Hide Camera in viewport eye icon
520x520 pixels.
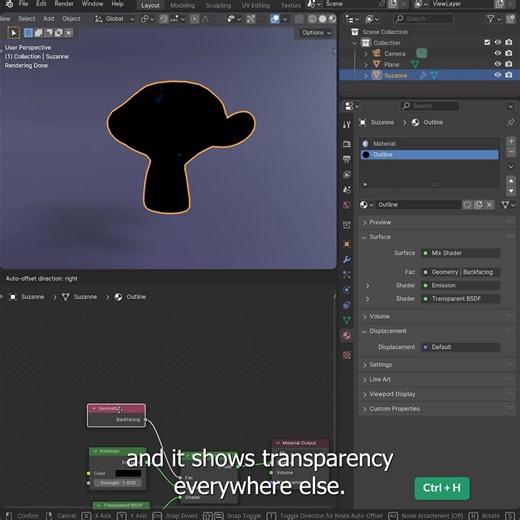498,53
